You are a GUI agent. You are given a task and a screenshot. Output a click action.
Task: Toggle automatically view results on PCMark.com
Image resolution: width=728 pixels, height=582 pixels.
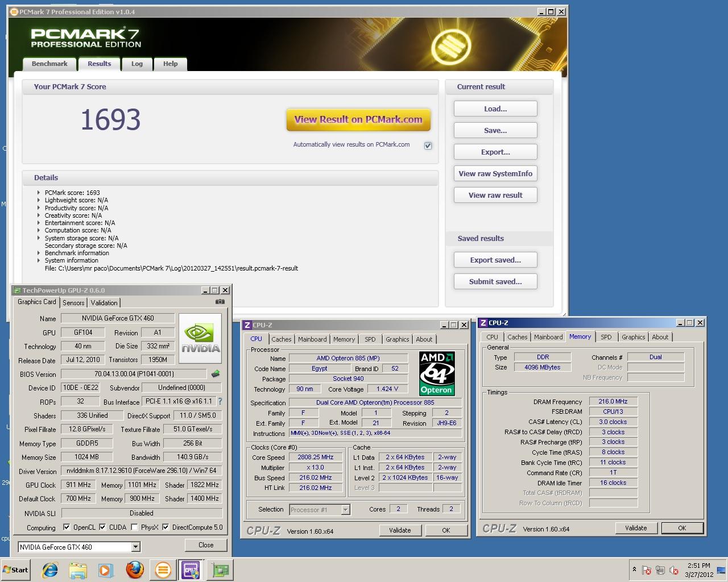[x=428, y=145]
